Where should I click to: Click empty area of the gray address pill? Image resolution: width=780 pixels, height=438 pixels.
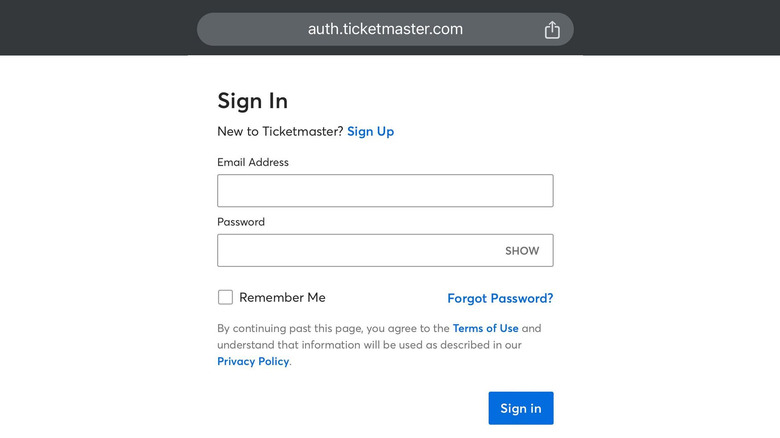250,29
